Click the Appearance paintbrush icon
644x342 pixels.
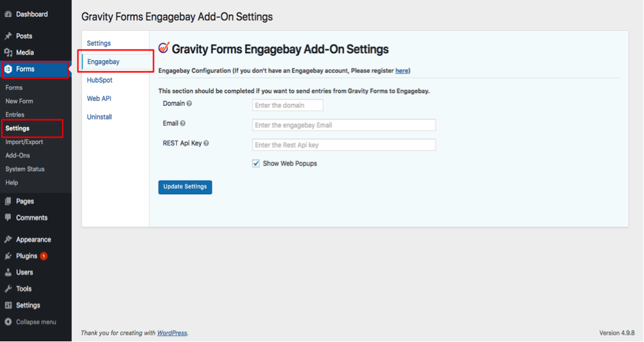coord(8,240)
